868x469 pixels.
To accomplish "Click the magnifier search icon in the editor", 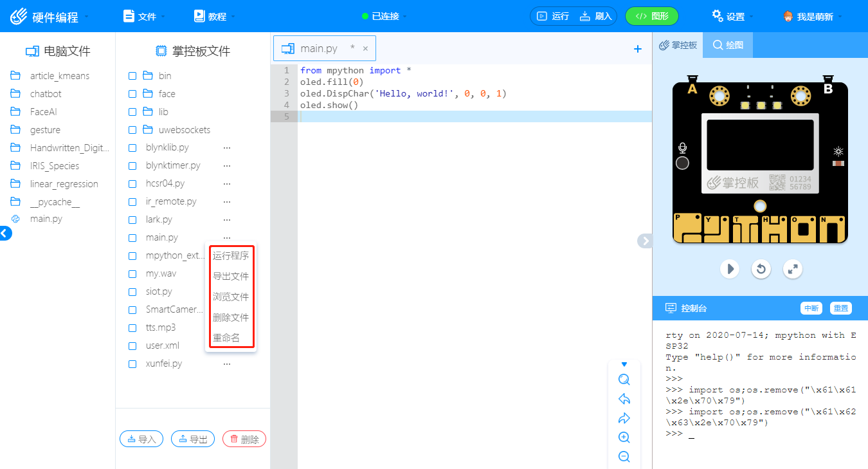I will 624,380.
